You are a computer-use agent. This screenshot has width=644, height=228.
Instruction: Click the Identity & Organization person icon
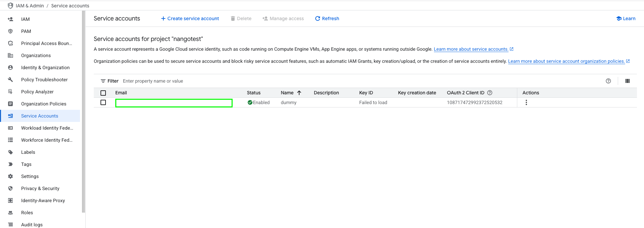10,67
